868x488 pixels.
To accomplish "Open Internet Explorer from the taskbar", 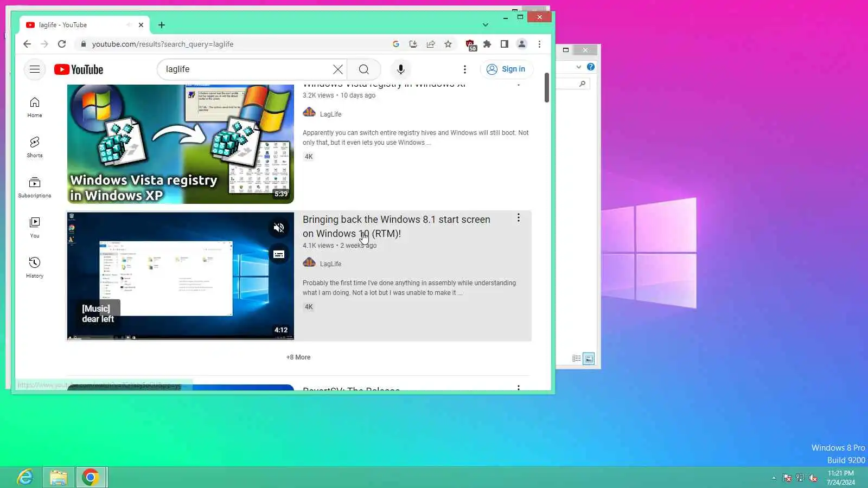I will coord(25,477).
